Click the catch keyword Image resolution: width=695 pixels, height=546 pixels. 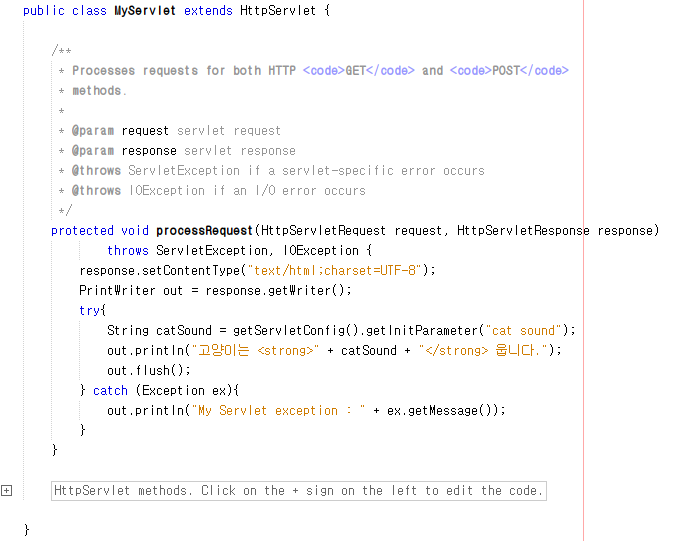(110, 390)
